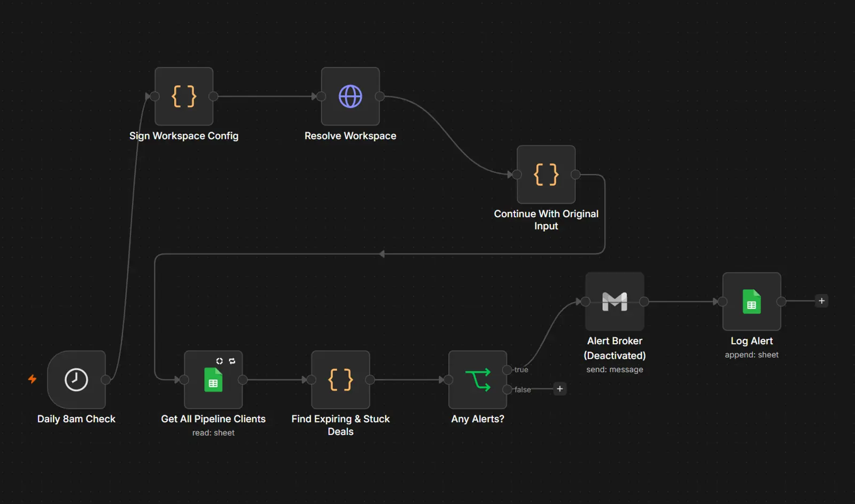Click the 'Daily 8am Check' label
The height and width of the screenshot is (504, 855).
click(x=76, y=419)
